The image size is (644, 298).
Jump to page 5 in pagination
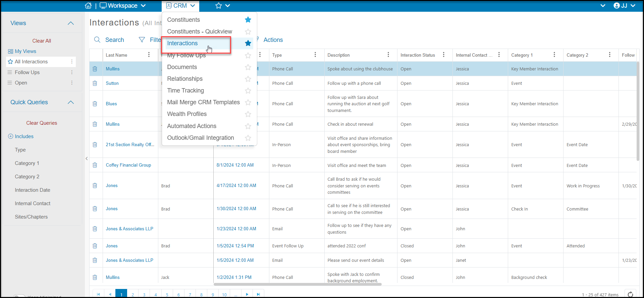click(167, 294)
